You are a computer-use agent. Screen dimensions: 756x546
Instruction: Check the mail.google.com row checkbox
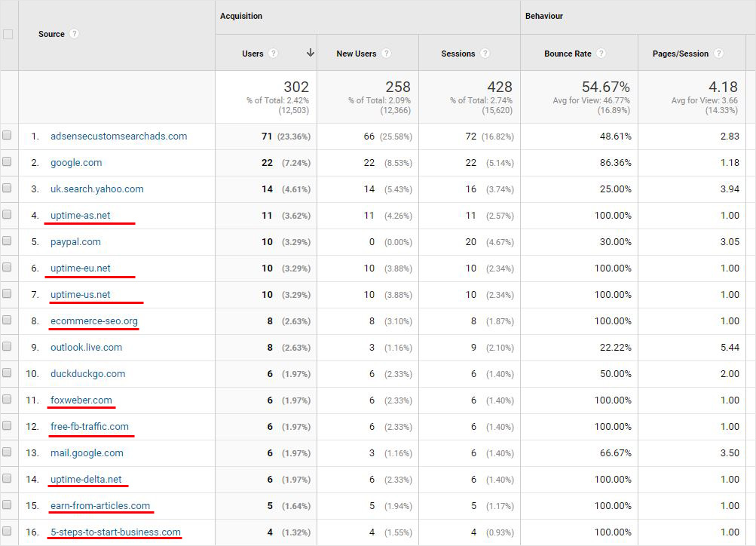(7, 452)
